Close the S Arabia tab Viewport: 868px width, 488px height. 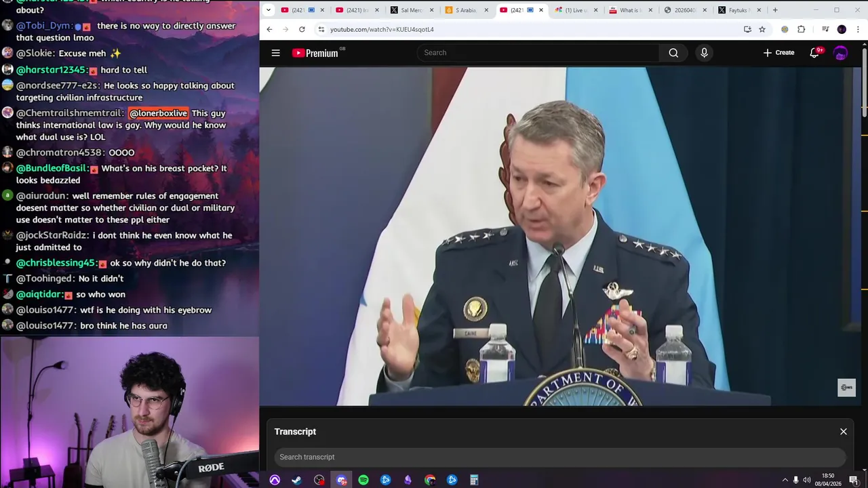tap(486, 10)
